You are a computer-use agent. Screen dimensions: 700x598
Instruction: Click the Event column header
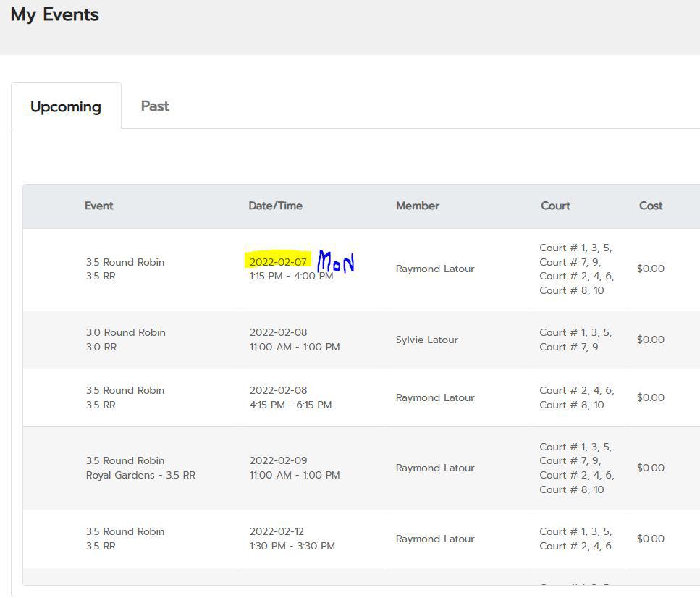pos(98,206)
